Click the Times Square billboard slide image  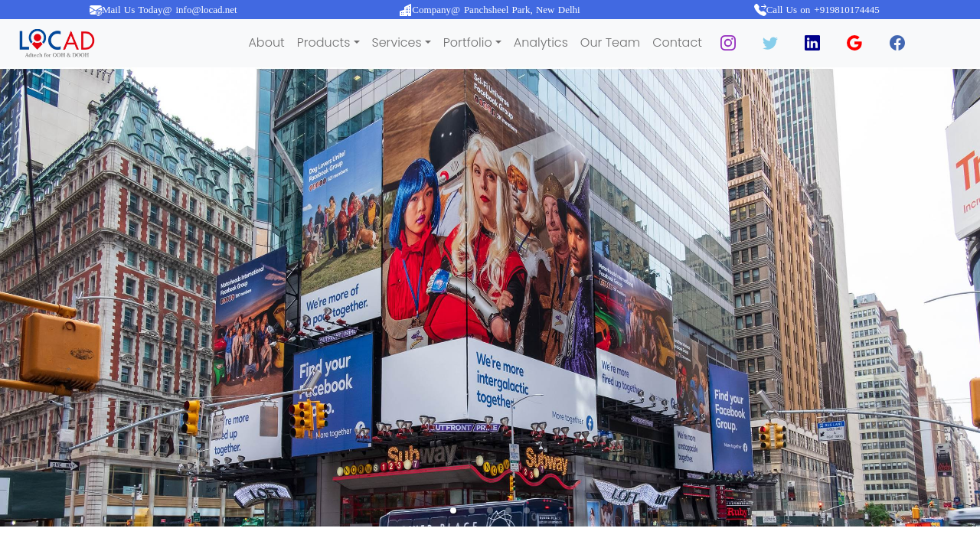490,298
